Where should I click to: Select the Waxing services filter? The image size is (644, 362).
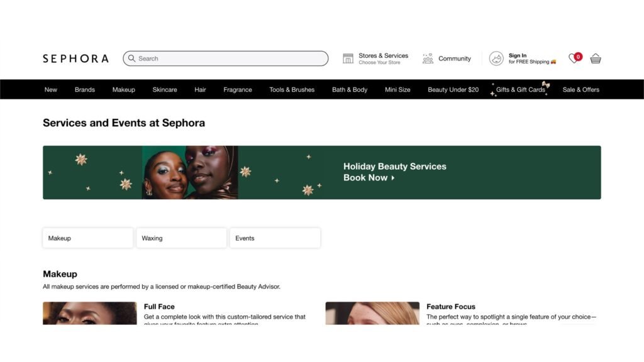click(x=182, y=238)
